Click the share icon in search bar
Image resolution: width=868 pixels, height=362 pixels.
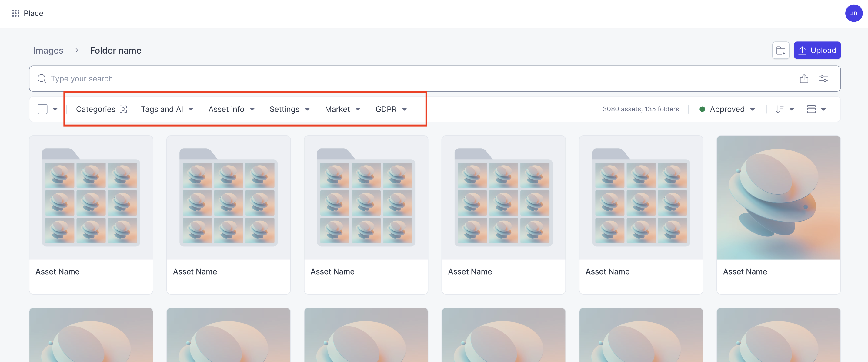point(804,79)
